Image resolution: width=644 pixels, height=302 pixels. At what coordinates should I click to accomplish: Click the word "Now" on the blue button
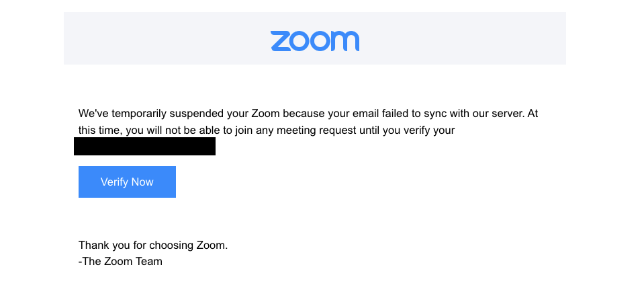142,182
